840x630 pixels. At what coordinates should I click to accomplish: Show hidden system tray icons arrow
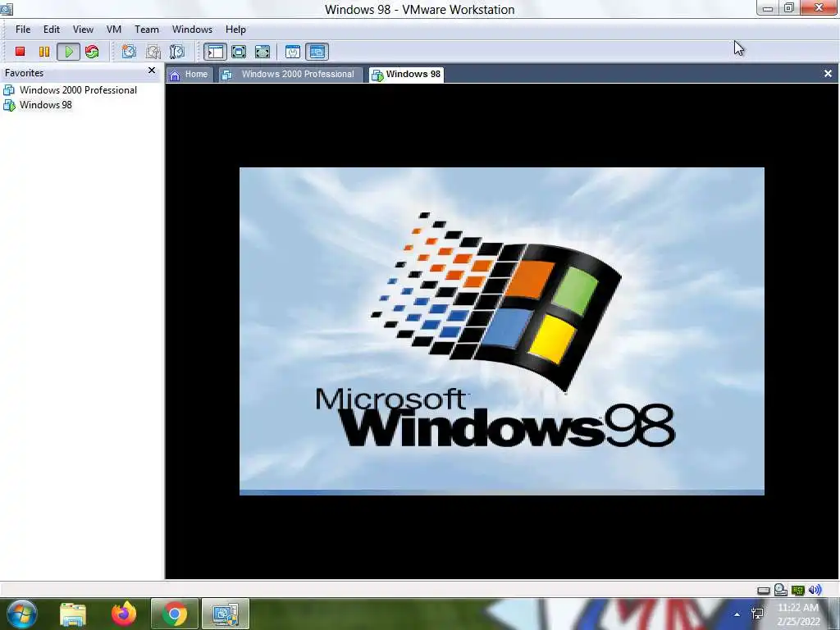[737, 614]
